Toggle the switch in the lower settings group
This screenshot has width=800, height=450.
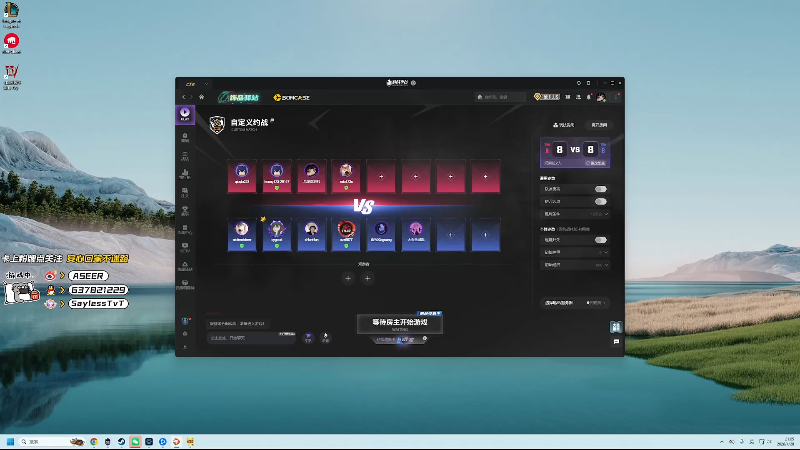(601, 240)
